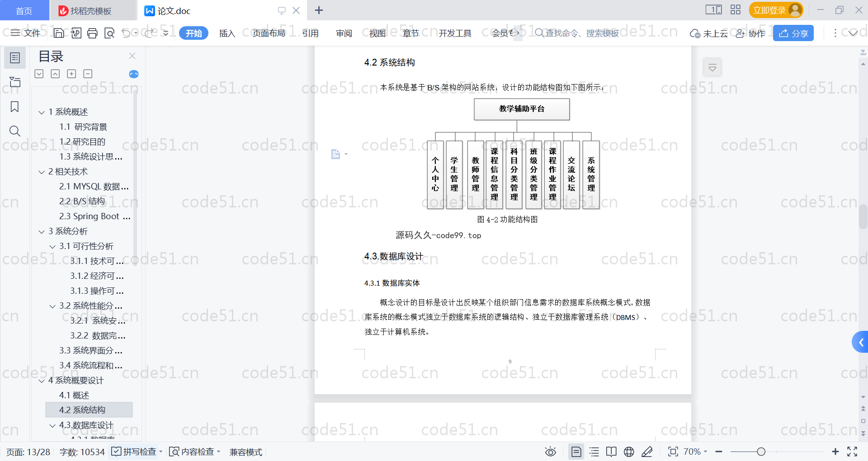Switch to page layout view icon
The height and width of the screenshot is (461, 868).
pos(576,452)
